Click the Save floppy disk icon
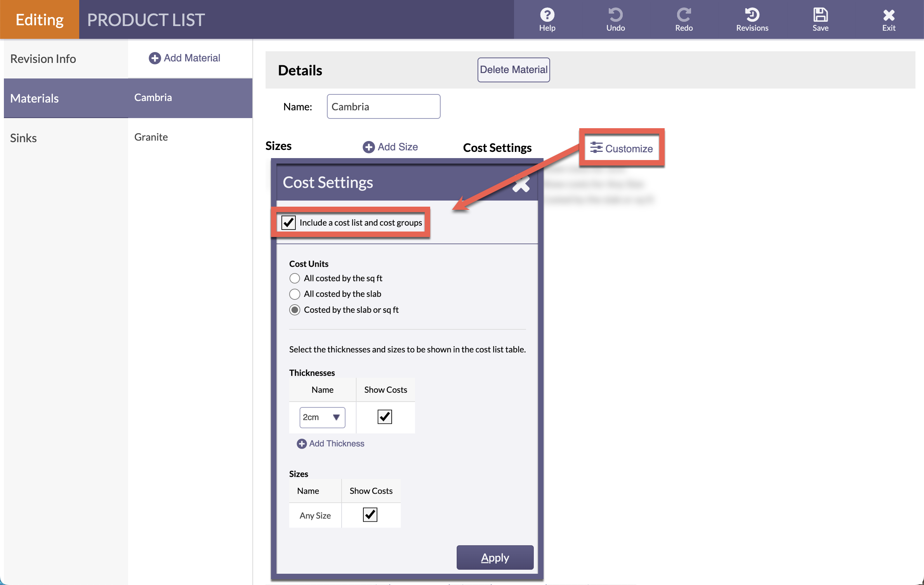The image size is (924, 585). [820, 15]
